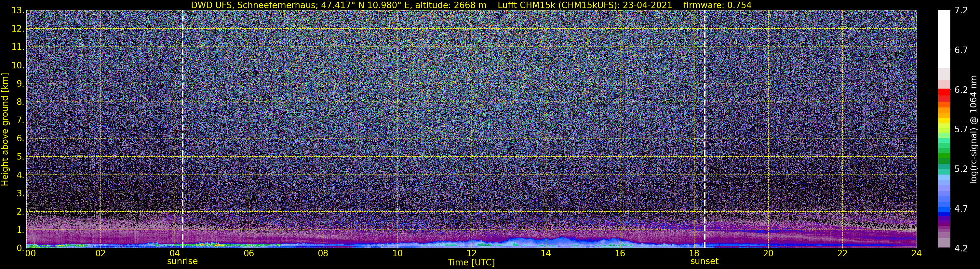Click the colorbar tick value 4.7
The image size is (980, 269).
pos(961,209)
